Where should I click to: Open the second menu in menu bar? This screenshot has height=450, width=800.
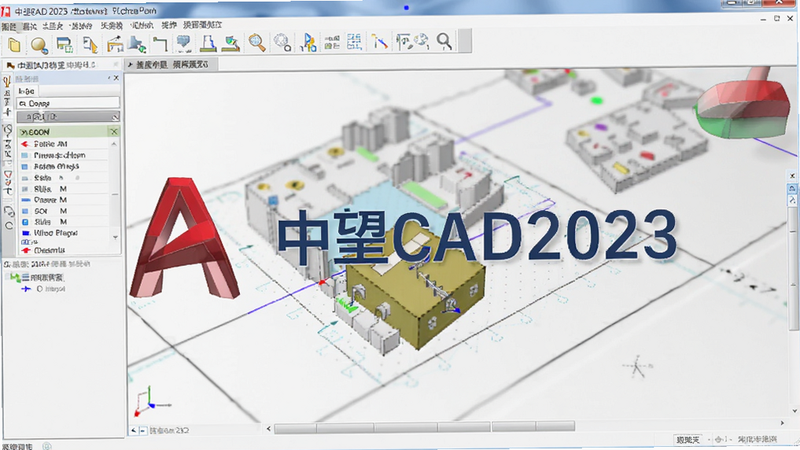point(30,26)
